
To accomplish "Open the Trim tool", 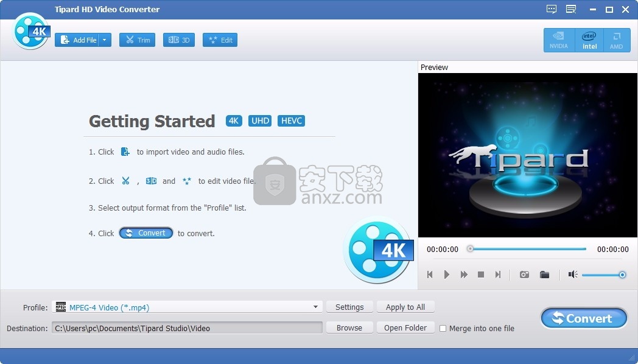I will click(137, 40).
